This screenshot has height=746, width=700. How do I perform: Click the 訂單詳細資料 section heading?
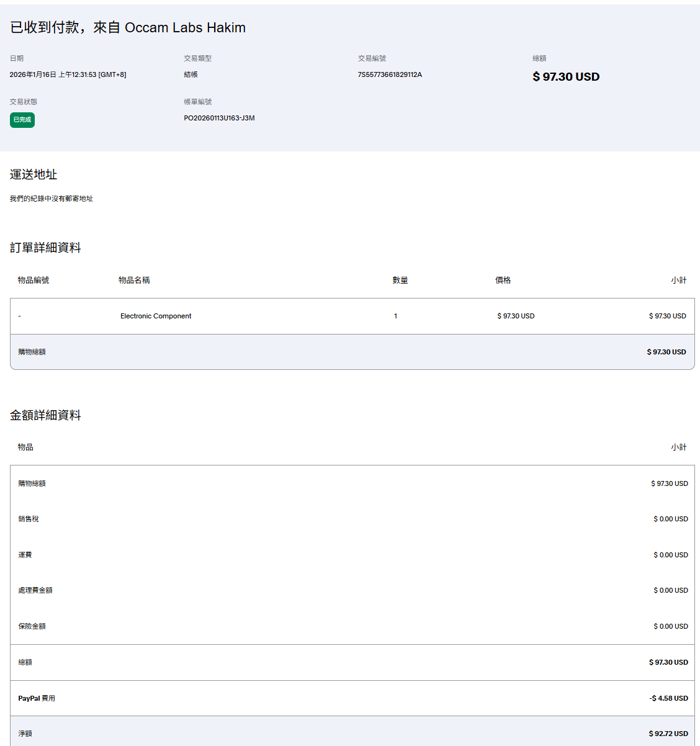45,248
